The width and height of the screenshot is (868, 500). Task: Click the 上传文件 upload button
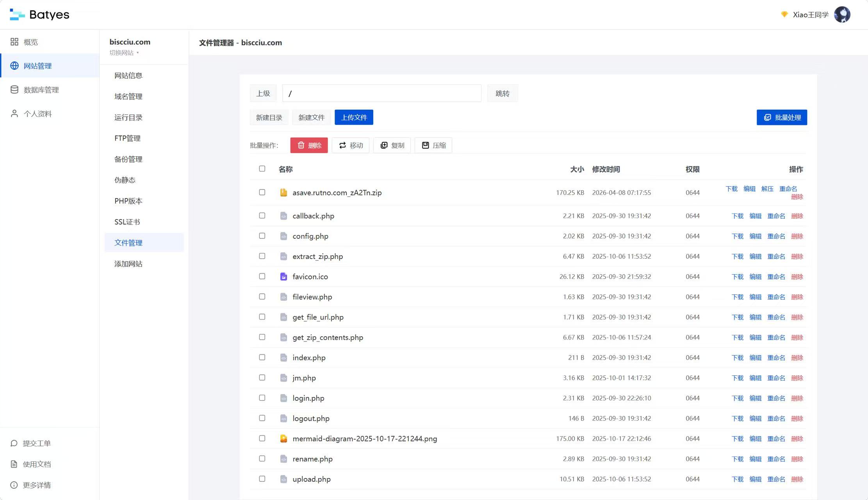click(353, 117)
